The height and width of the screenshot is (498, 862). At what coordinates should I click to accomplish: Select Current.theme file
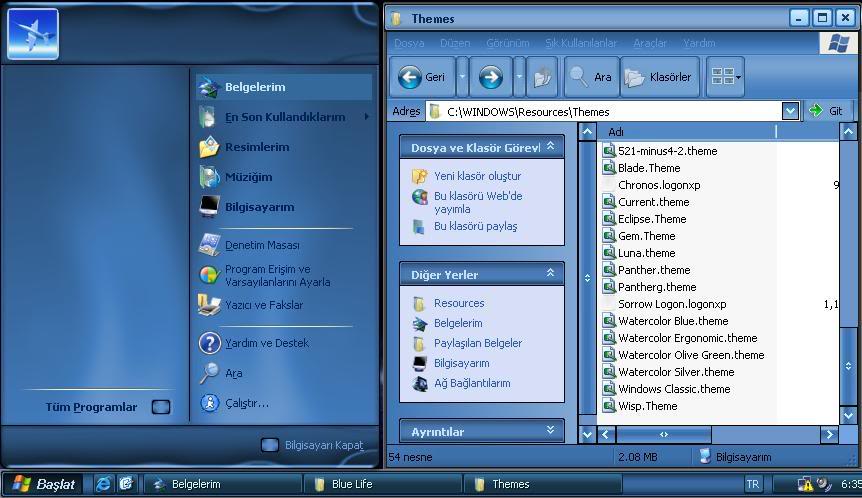646,202
